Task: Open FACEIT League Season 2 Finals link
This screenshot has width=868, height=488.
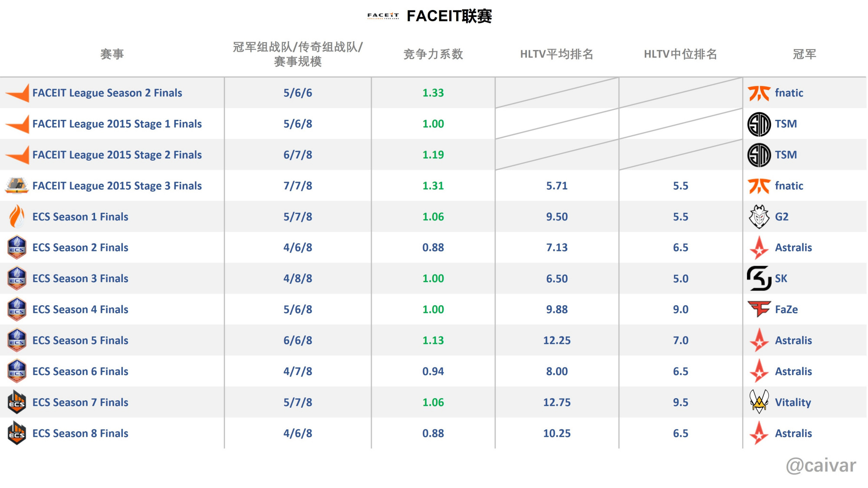Action: coord(107,93)
